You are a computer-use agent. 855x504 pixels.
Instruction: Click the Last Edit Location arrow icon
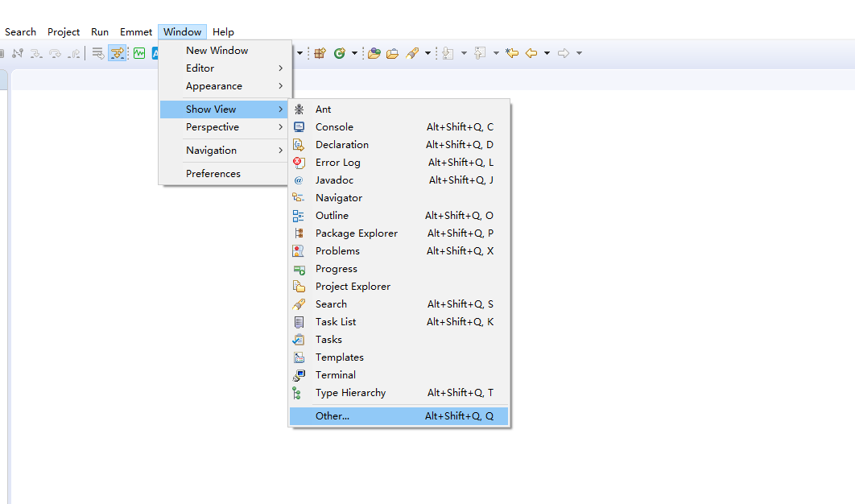(x=512, y=53)
